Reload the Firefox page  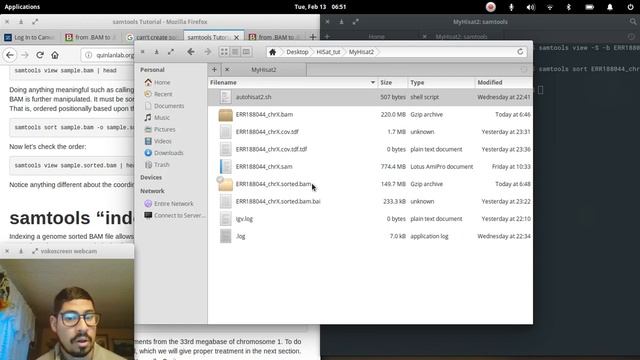point(40,55)
